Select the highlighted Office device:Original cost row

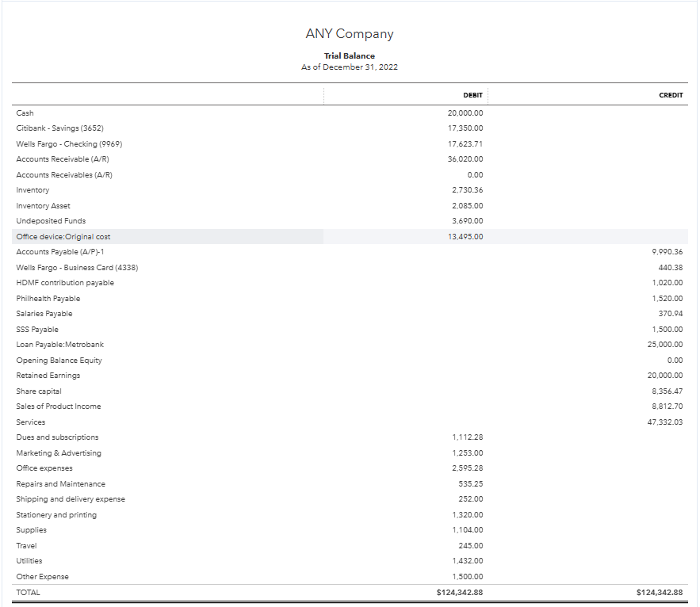(350, 237)
